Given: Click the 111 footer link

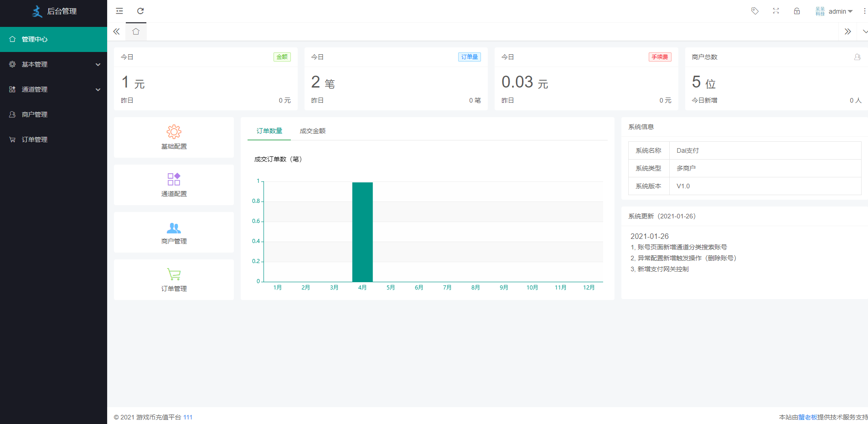Looking at the screenshot, I should click(188, 417).
